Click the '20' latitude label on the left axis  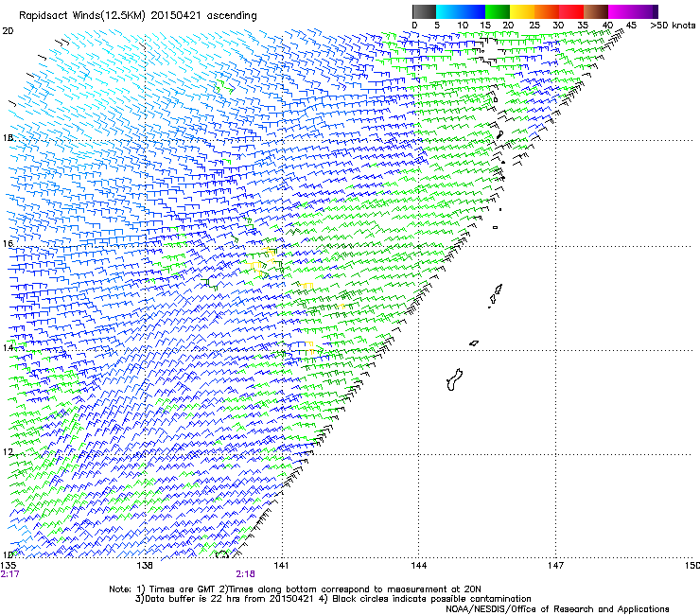(x=8, y=31)
